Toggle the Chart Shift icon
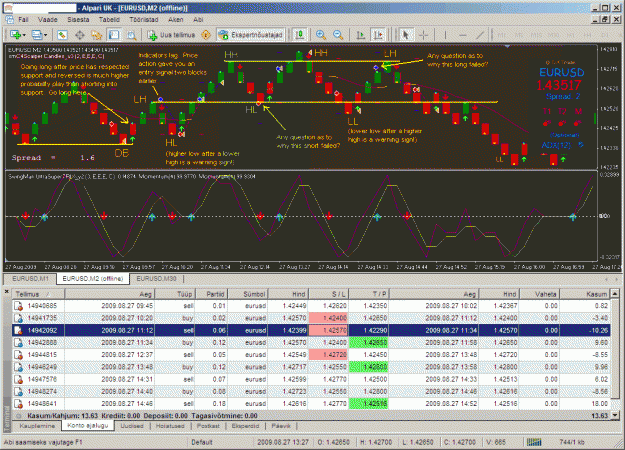Viewport: 625px width, 450px height. (378, 35)
